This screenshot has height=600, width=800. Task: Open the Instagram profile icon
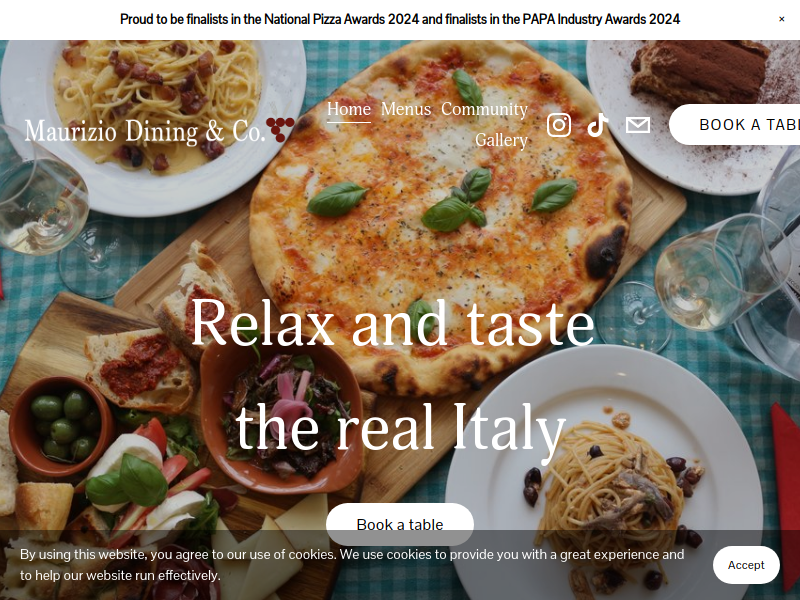point(559,125)
